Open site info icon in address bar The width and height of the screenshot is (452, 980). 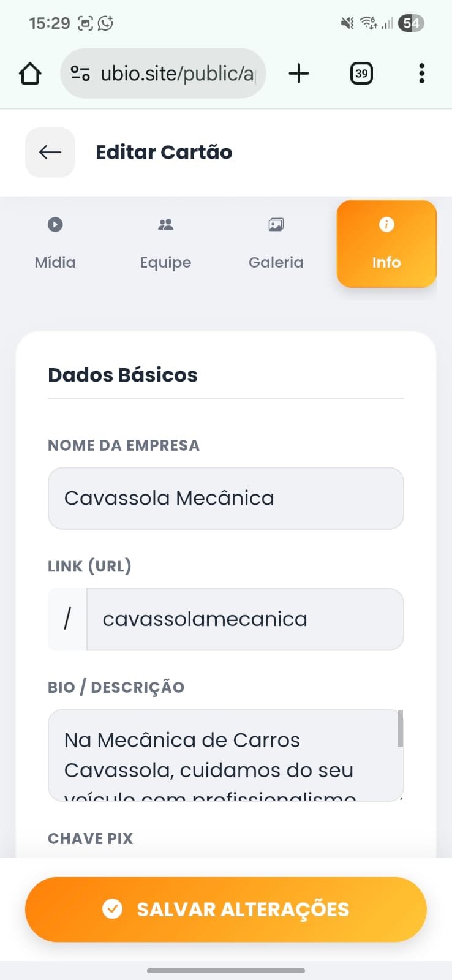pyautogui.click(x=80, y=73)
